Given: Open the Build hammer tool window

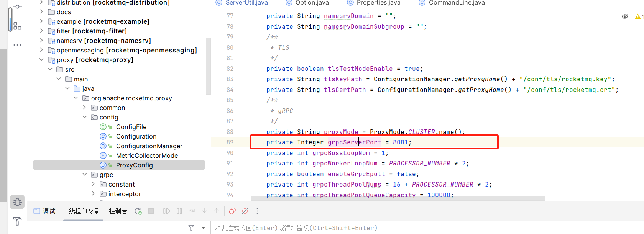Looking at the screenshot, I should [17, 221].
